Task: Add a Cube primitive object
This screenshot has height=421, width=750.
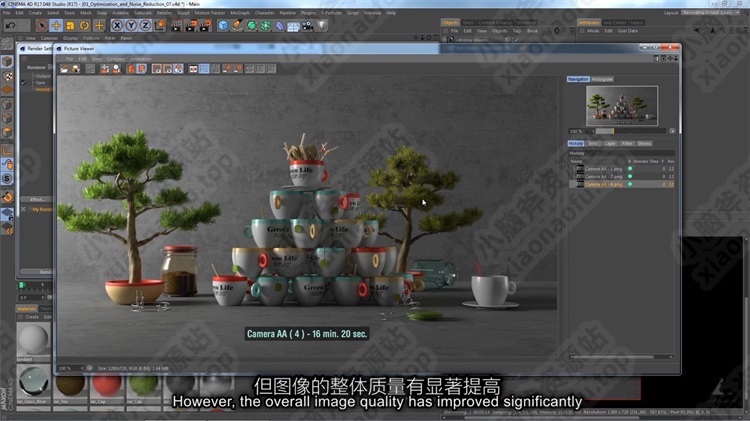Action: point(223,25)
